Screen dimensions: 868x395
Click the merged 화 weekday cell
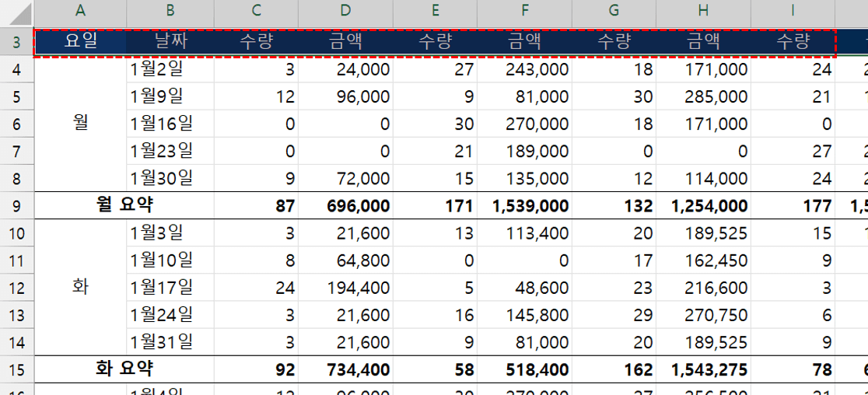coord(80,287)
